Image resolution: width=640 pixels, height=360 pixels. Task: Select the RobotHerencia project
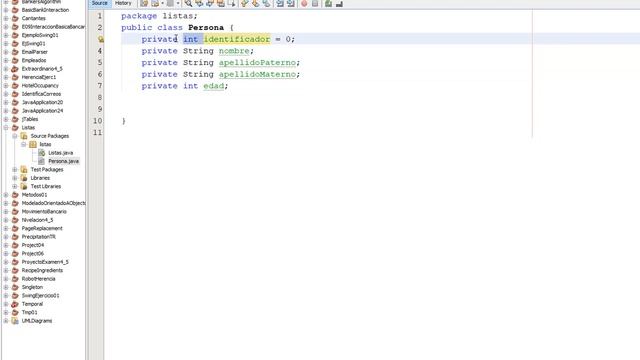[38, 279]
